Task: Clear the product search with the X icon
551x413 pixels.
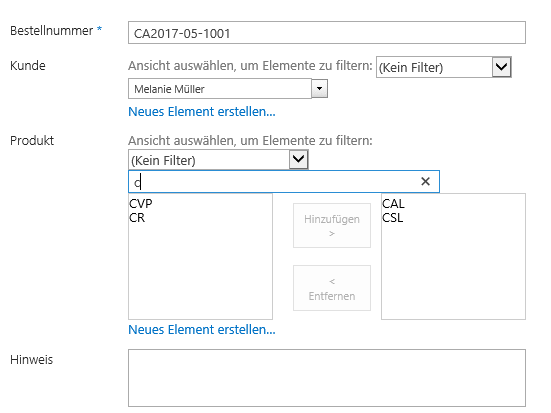Action: tap(425, 181)
